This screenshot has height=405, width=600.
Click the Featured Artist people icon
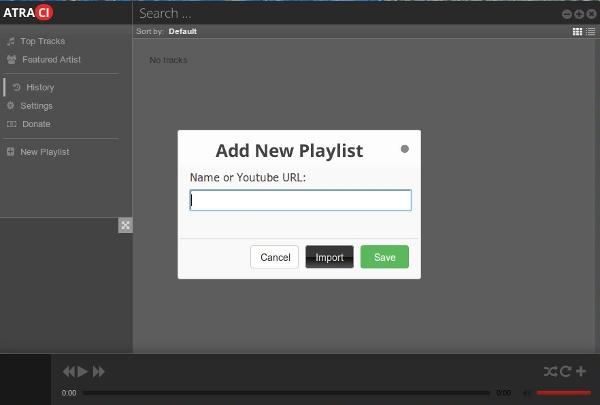pos(11,59)
